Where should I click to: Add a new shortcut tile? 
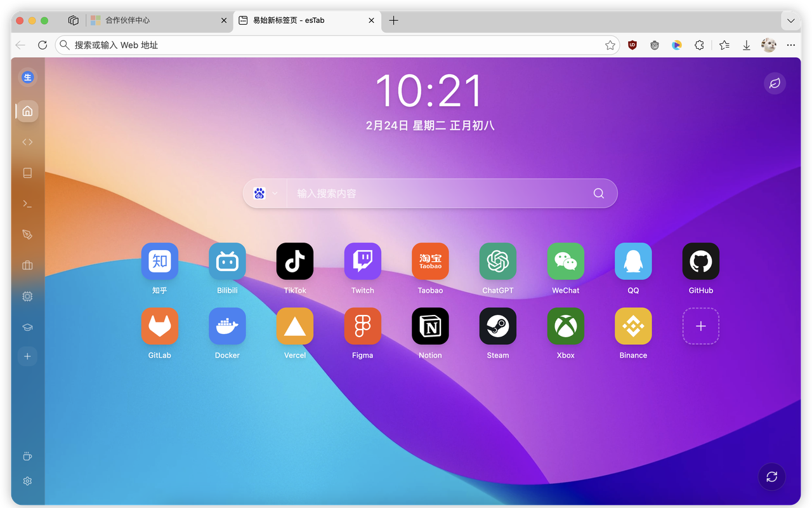(x=701, y=326)
